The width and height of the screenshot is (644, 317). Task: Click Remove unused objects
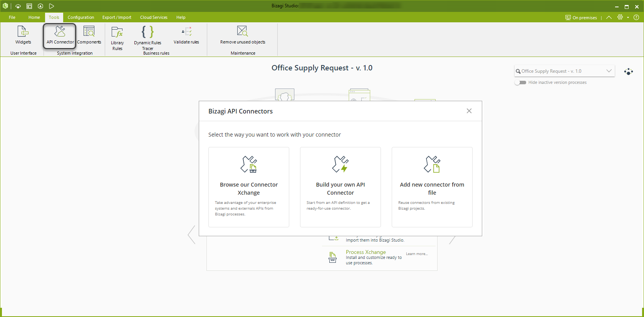point(243,35)
